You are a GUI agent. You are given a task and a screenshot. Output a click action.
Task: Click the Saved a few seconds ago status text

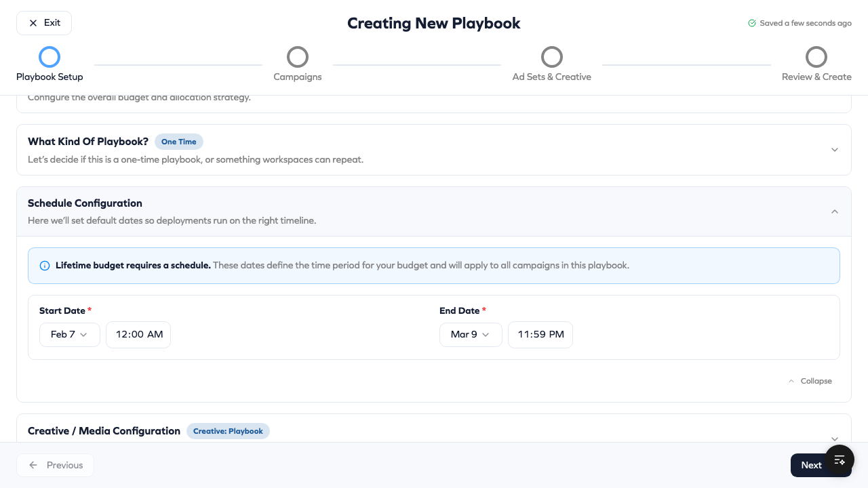[x=806, y=23]
